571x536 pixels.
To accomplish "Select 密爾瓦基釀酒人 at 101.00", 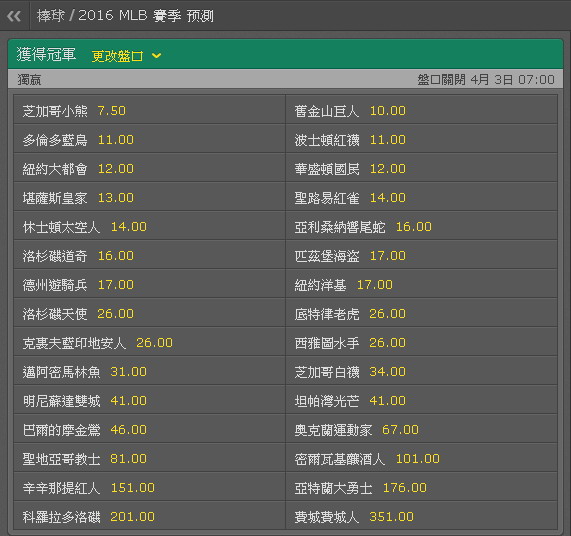I will coord(421,458).
